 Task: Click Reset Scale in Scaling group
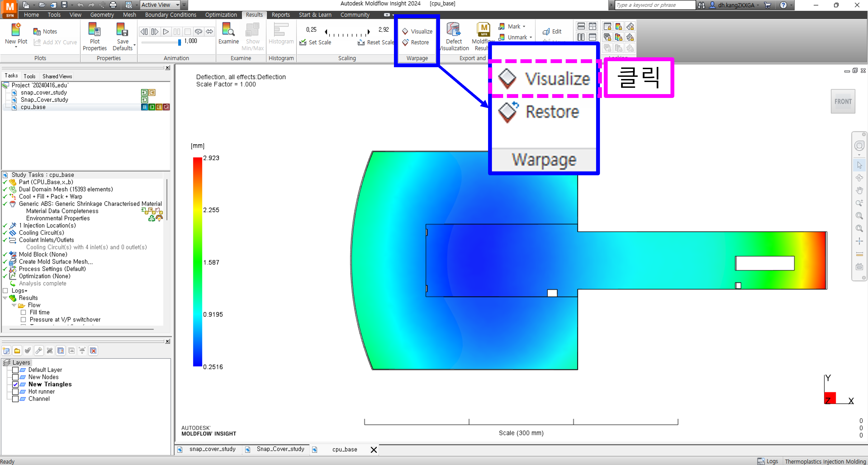tap(376, 43)
